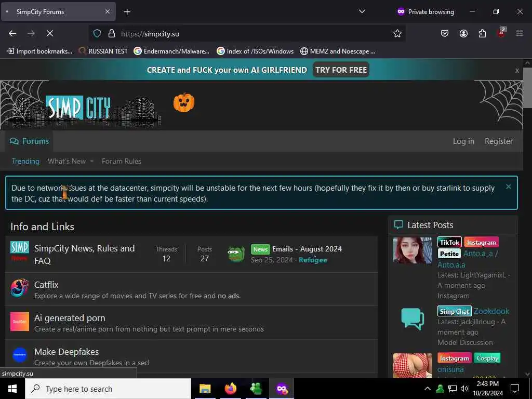Open SimpCity News, Rules and FAQ forum
Image resolution: width=532 pixels, height=399 pixels.
[x=85, y=255]
